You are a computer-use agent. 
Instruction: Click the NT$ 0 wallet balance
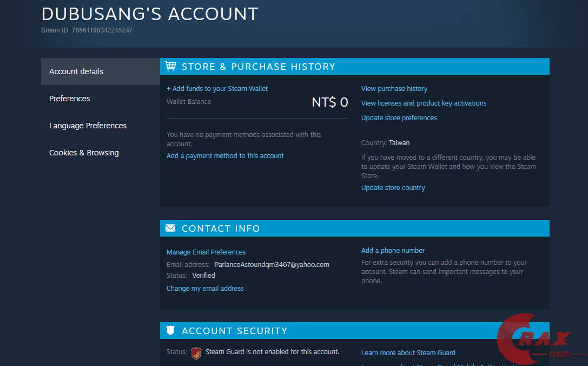tap(330, 102)
